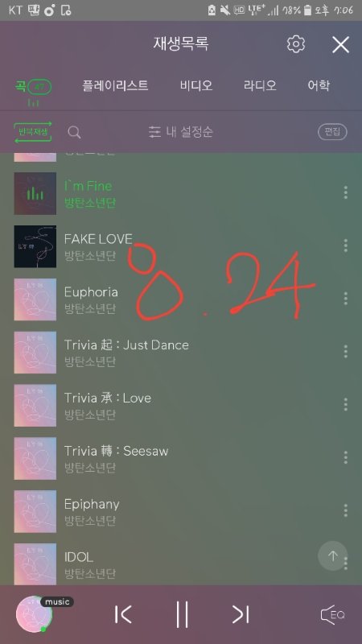The image size is (362, 644).
Task: Switch to the 라디오 tab
Action: tap(260, 86)
